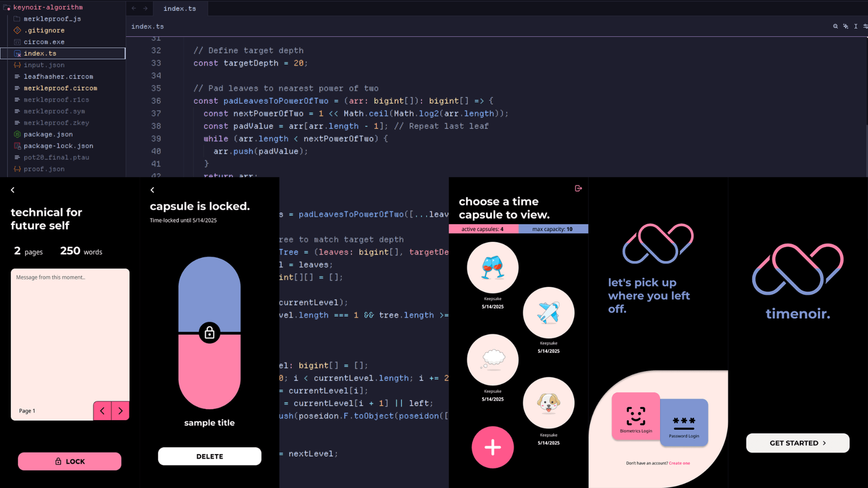The height and width of the screenshot is (488, 868).
Task: Go to next message page arrow
Action: (x=120, y=411)
